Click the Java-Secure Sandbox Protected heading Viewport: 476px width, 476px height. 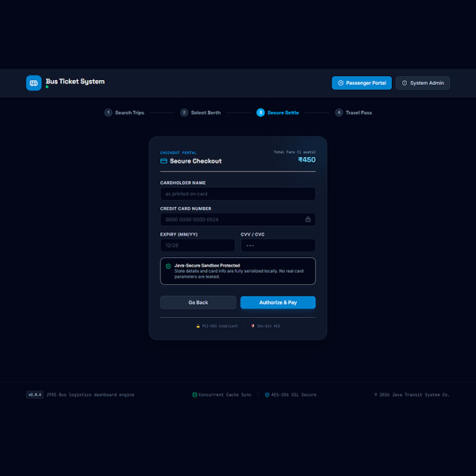coord(207,265)
